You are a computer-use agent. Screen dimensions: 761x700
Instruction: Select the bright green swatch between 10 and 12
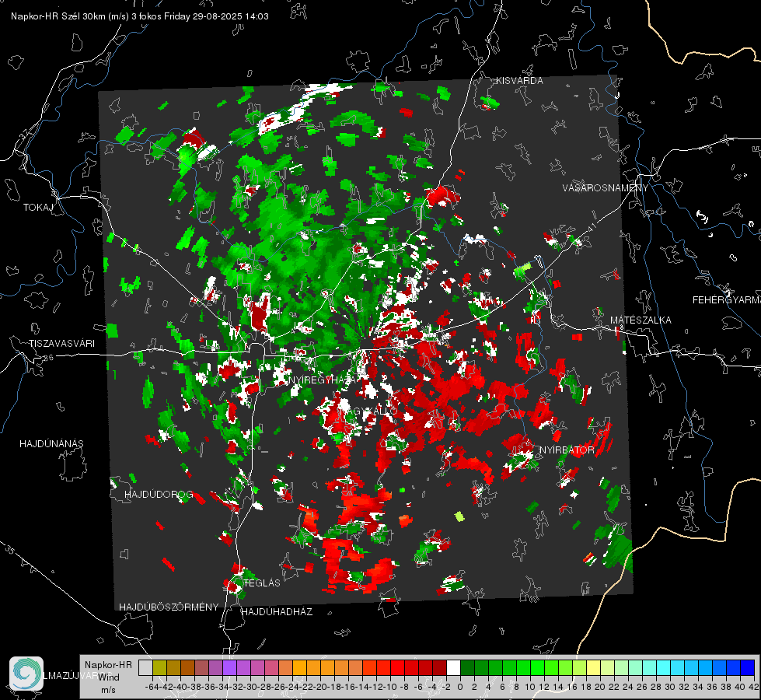click(537, 668)
